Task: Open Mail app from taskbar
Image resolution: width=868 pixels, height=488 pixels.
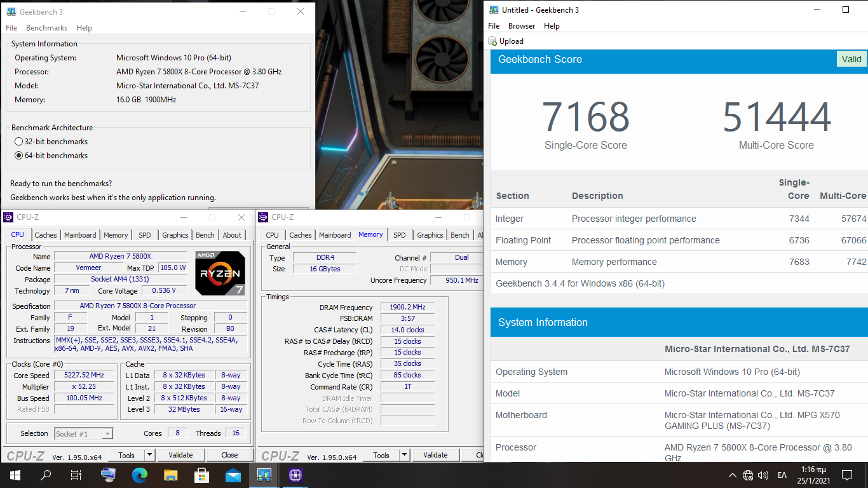Action: 233,475
